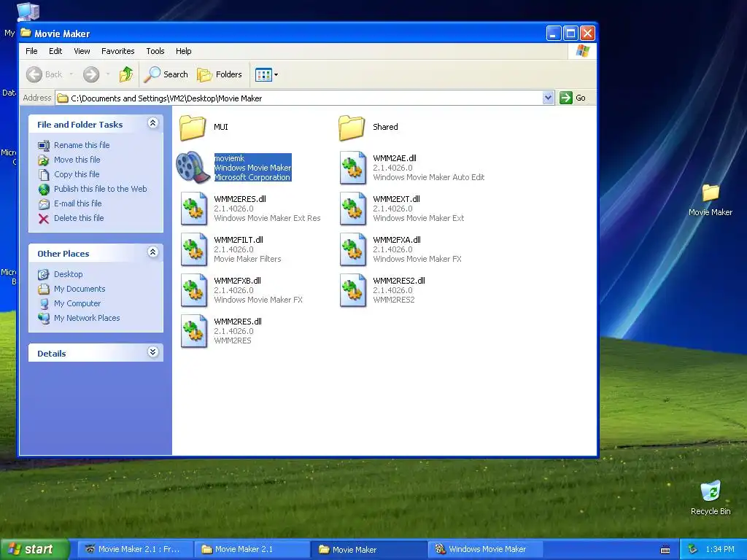Viewport: 747px width, 560px height.
Task: Open the Forward history dropdown arrow
Action: (108, 74)
